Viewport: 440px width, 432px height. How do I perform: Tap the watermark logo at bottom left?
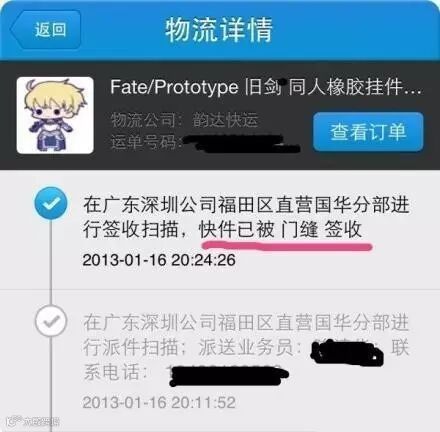(x=33, y=422)
